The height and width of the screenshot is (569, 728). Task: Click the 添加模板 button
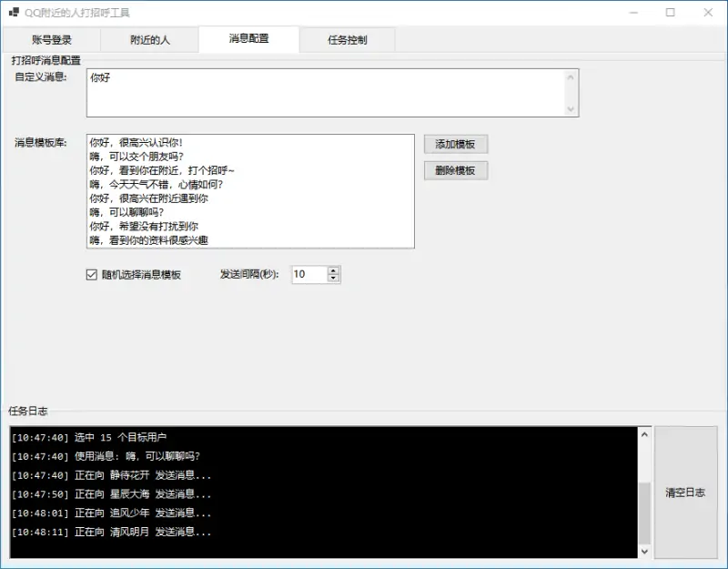456,144
